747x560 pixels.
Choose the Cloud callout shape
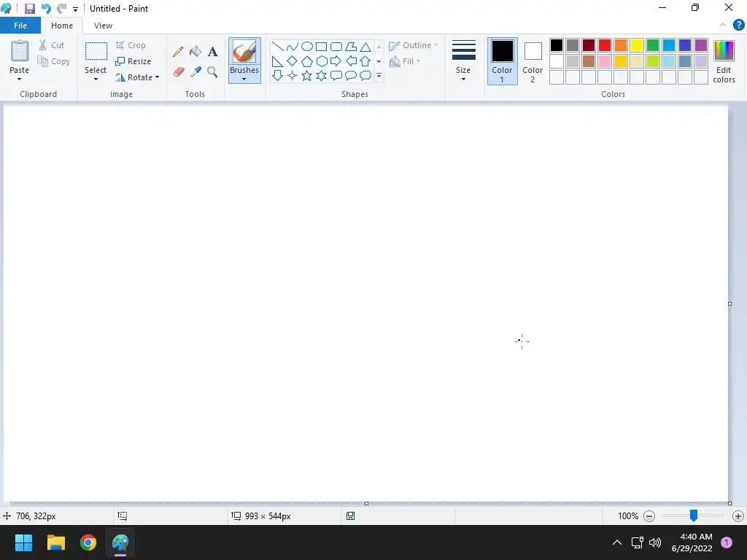point(365,75)
